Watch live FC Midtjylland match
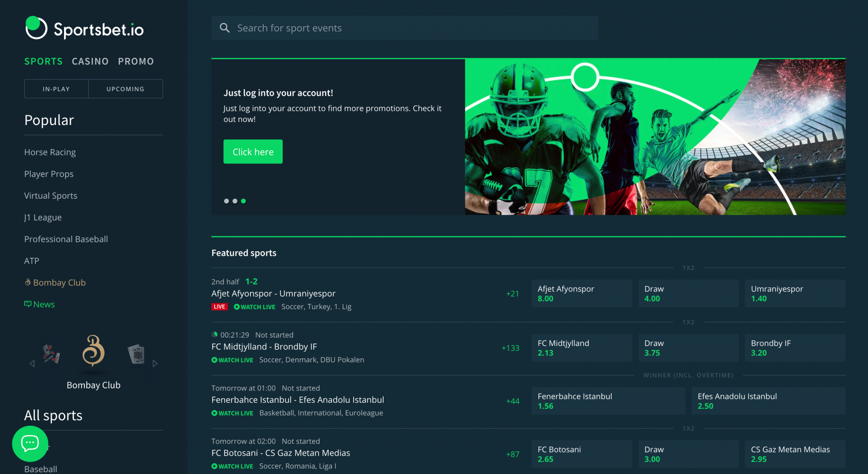Image resolution: width=868 pixels, height=474 pixels. coord(232,360)
